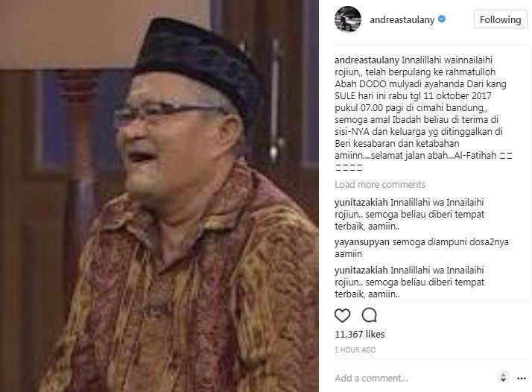Click the blue verified badge
Image resolution: width=532 pixels, height=392 pixels.
[x=441, y=19]
